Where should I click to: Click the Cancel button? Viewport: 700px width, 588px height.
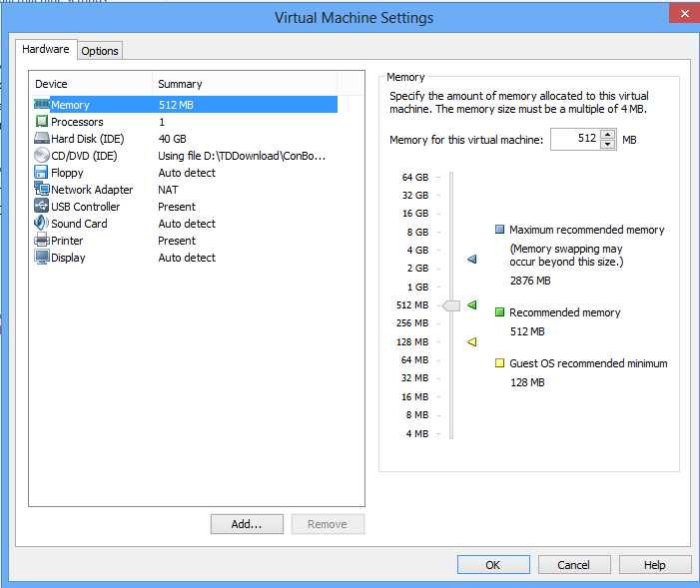click(573, 565)
